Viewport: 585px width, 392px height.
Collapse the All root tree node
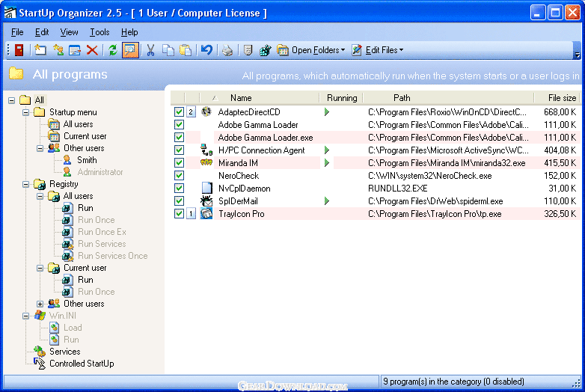[11, 100]
